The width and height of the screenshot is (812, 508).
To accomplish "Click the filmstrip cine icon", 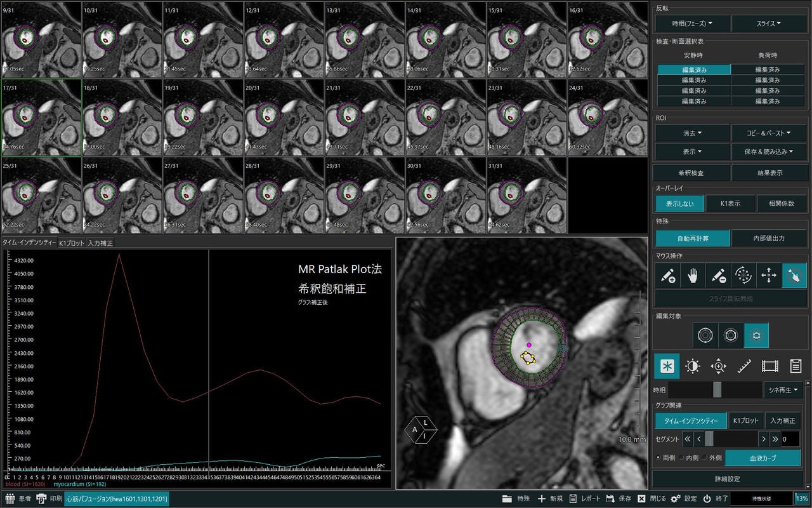I will [769, 366].
